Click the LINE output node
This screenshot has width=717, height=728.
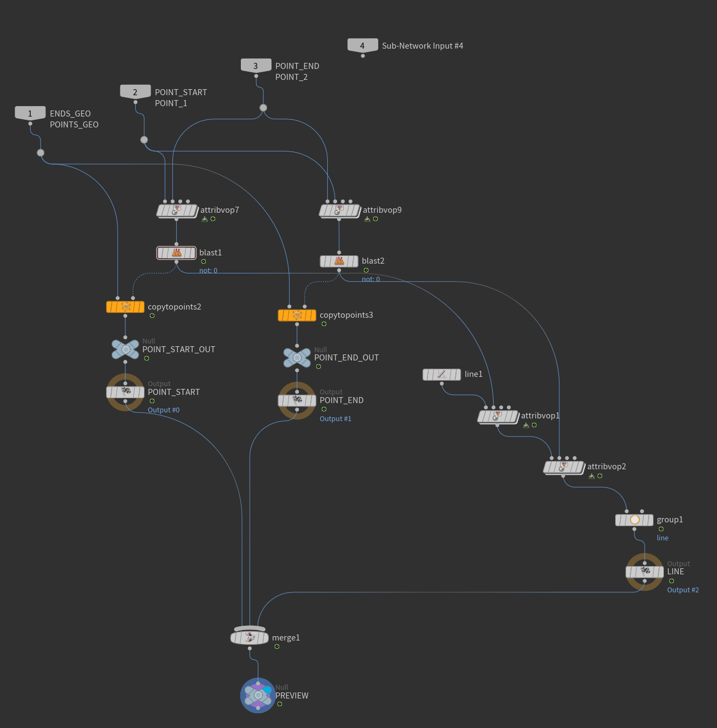point(645,572)
